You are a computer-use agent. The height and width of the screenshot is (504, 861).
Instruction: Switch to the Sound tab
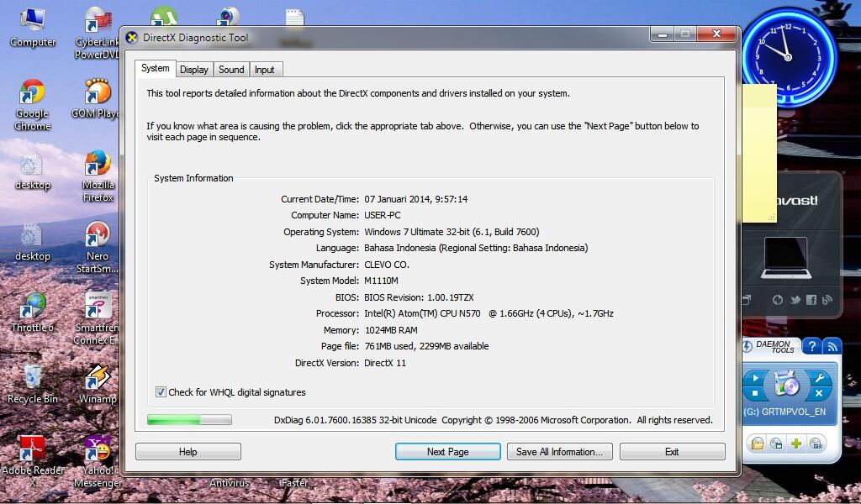231,70
